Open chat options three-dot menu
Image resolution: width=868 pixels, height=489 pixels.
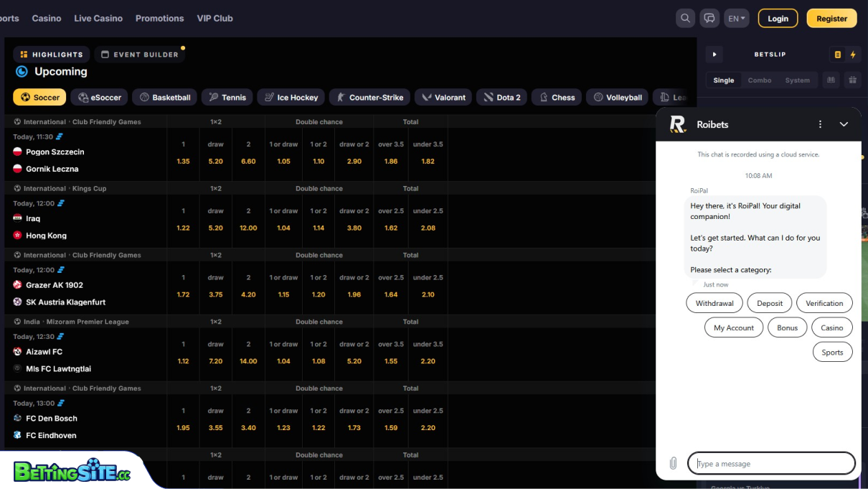coord(821,124)
